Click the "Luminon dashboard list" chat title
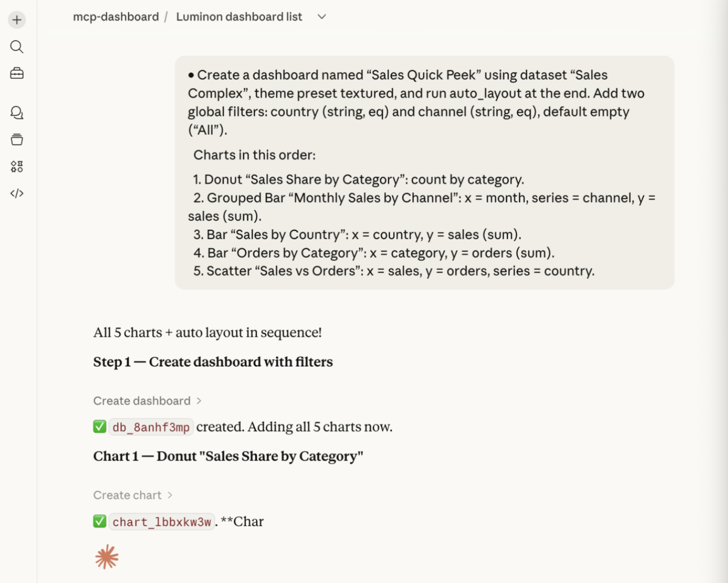The image size is (728, 583). [239, 17]
